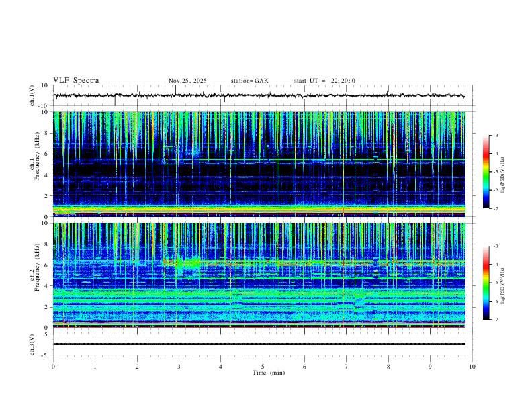Screen dimensions: 532x411
Task: Click the '0' tick on the time axis
Action: pos(53,367)
